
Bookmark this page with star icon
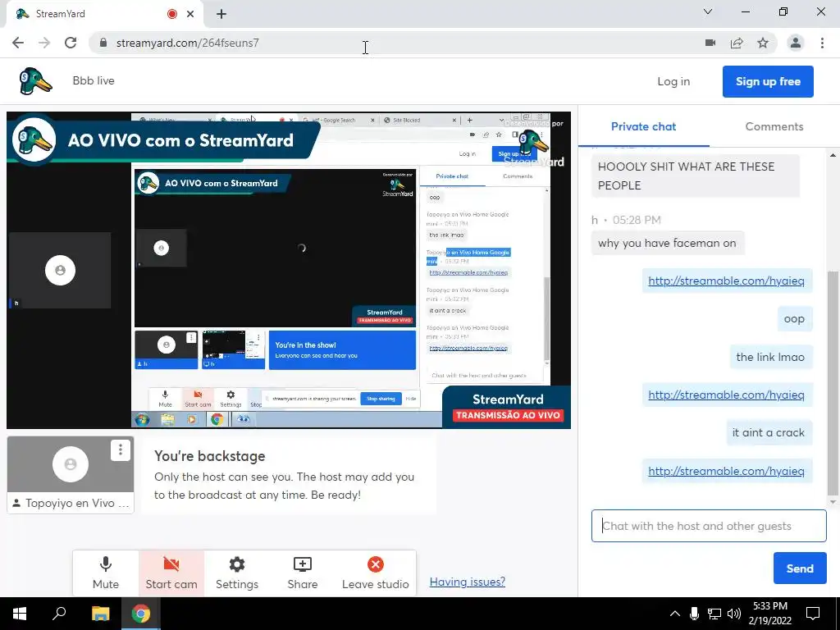763,43
